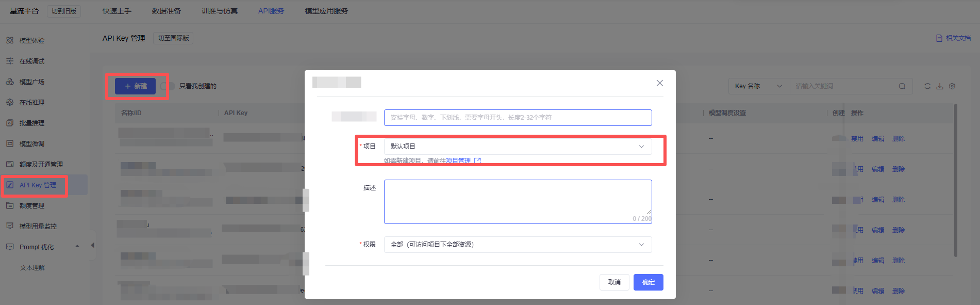Open 模型体验 in the sidebar
Viewport: 980px width, 305px height.
click(x=32, y=40)
